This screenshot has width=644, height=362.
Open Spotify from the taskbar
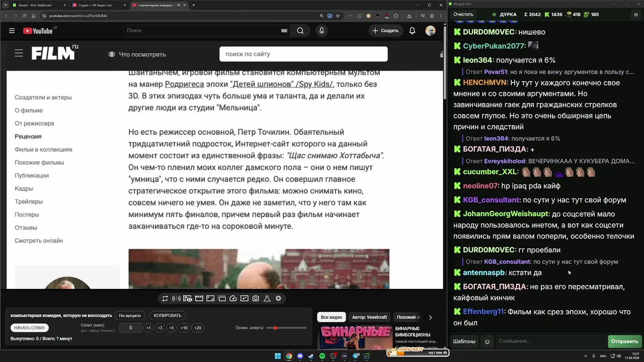(x=323, y=356)
